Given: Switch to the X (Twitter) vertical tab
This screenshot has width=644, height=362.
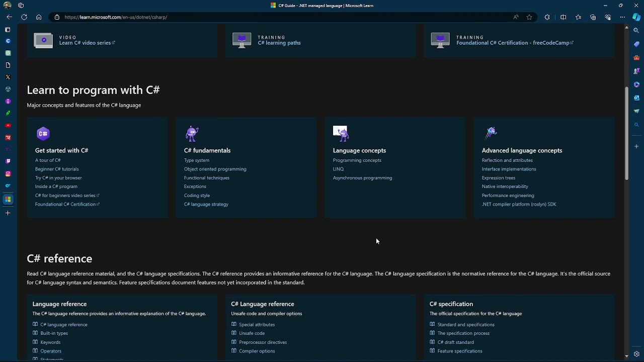Looking at the screenshot, I should pos(8,77).
